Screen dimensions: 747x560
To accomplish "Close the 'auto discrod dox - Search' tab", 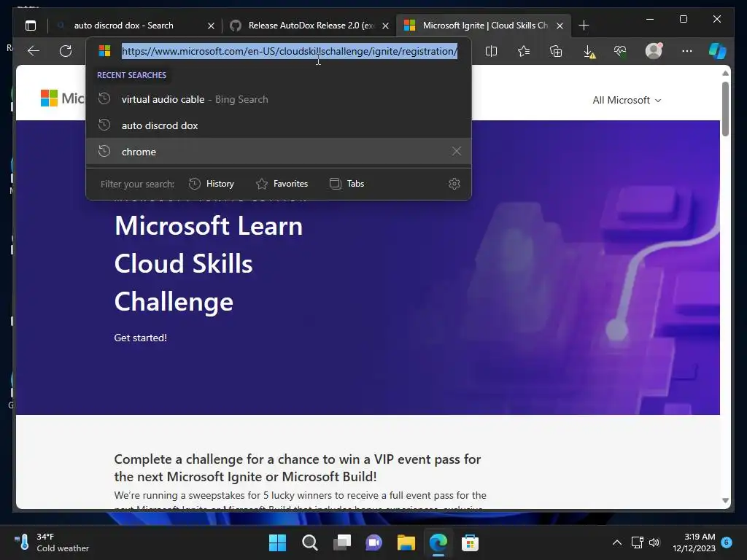I will pos(211,26).
